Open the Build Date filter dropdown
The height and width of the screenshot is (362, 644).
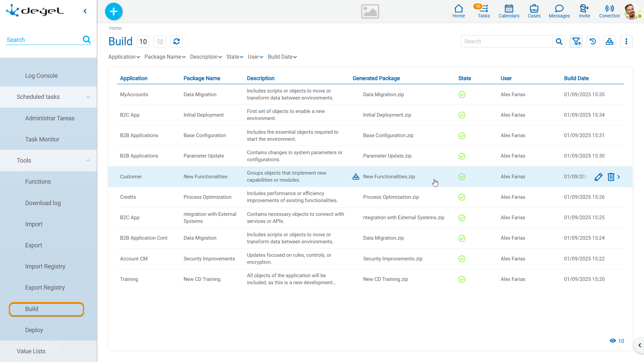coord(282,57)
